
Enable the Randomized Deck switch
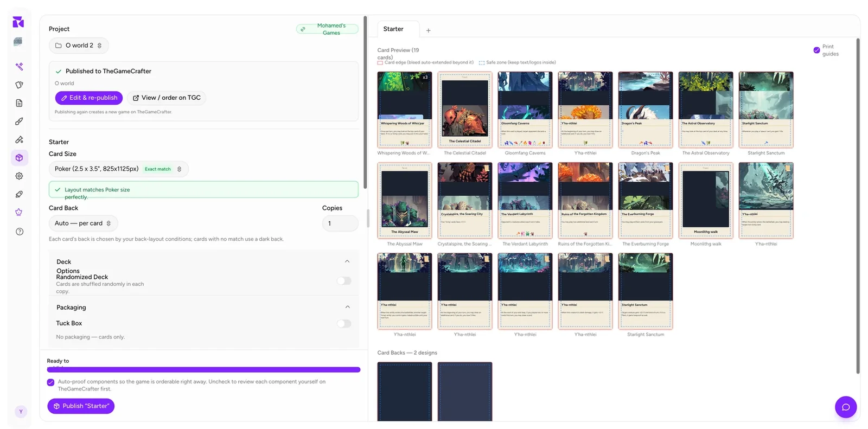coord(344,280)
